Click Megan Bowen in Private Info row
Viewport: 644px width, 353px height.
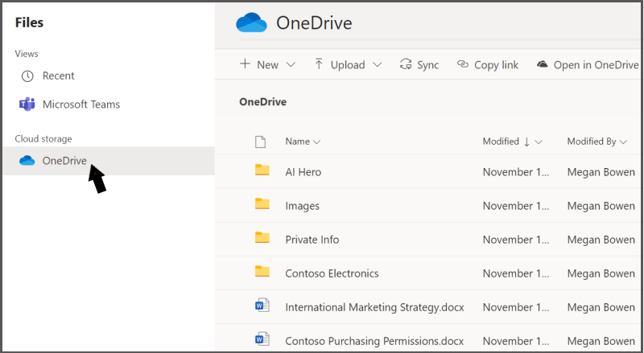[x=601, y=240]
